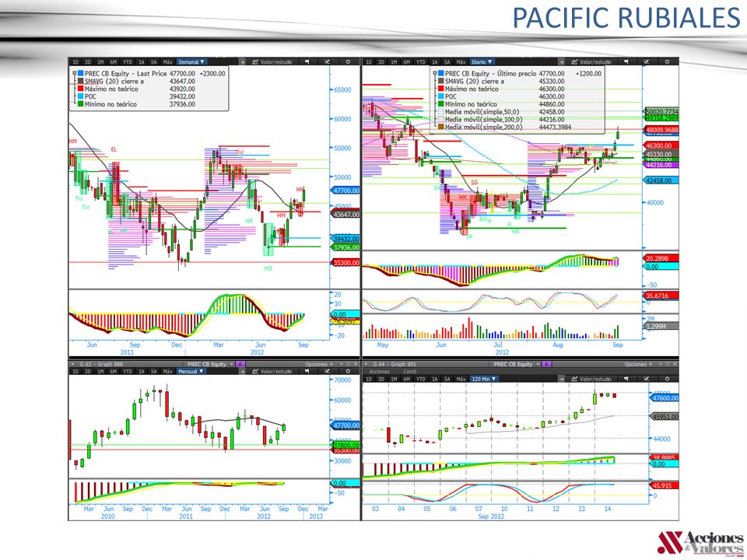The width and height of the screenshot is (747, 560).
Task: Click the flag marker icon in Diario chart
Action: pyautogui.click(x=626, y=62)
